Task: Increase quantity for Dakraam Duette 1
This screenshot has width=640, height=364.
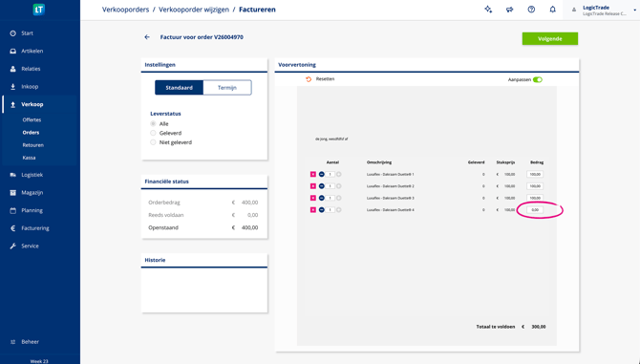Action: coord(339,174)
